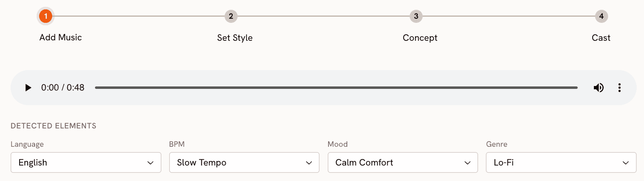The height and width of the screenshot is (181, 644).
Task: Open the Mood dropdown showing Calm Comfort
Action: click(403, 163)
